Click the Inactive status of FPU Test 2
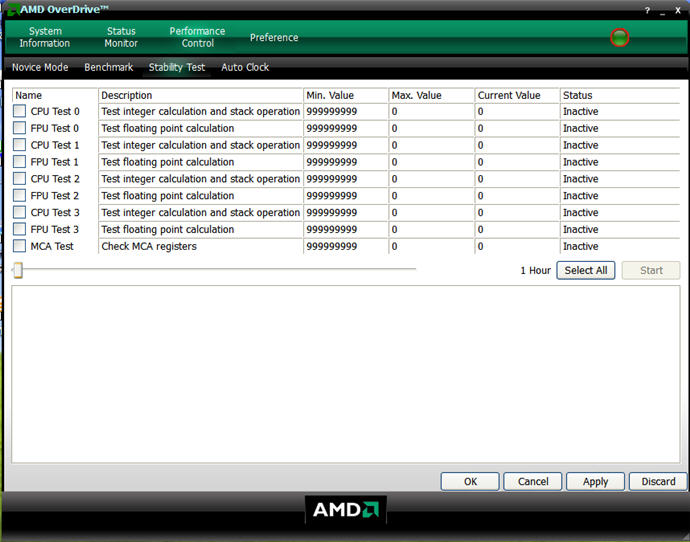The image size is (690, 542). pyautogui.click(x=580, y=196)
